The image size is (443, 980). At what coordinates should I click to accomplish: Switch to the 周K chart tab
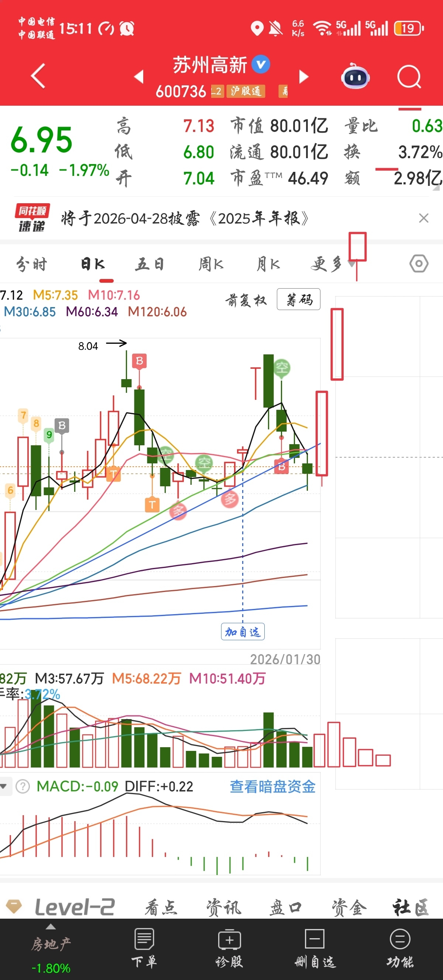coord(211,264)
